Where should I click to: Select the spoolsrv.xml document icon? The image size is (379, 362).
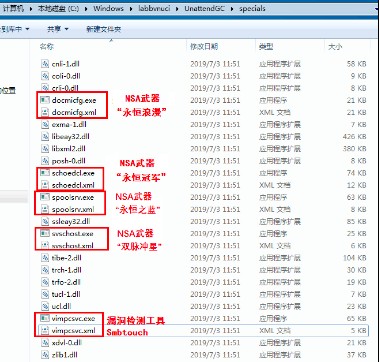coord(45,209)
